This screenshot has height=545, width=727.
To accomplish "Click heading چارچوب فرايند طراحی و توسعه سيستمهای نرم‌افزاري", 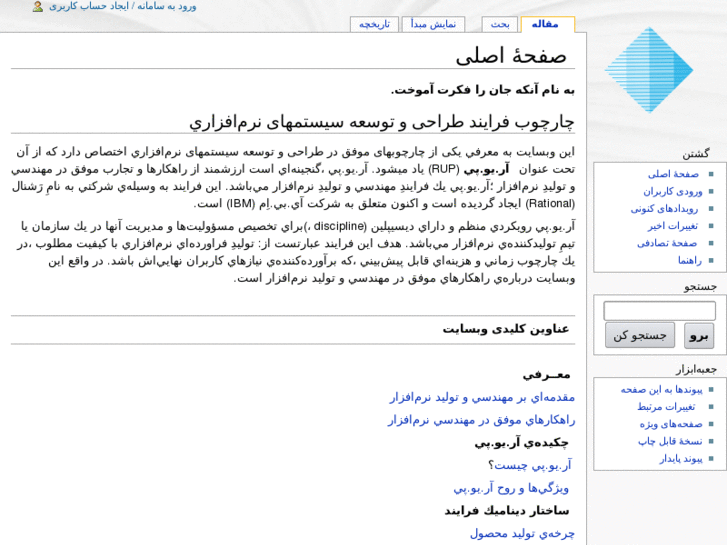I will tap(382, 122).
